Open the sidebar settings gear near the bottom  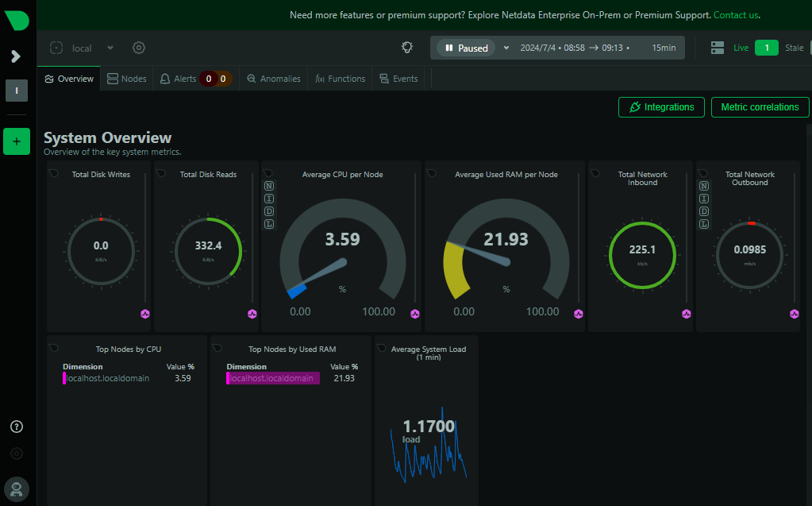tap(17, 454)
